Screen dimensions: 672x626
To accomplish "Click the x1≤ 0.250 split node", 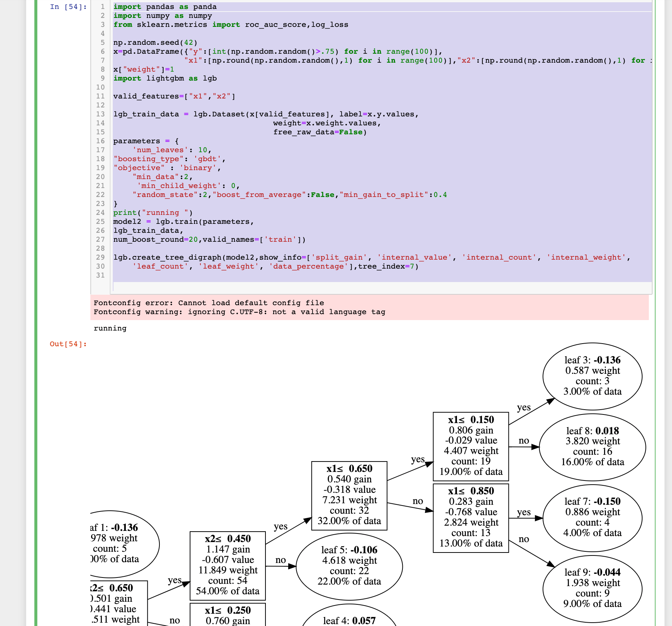I will point(228,614).
